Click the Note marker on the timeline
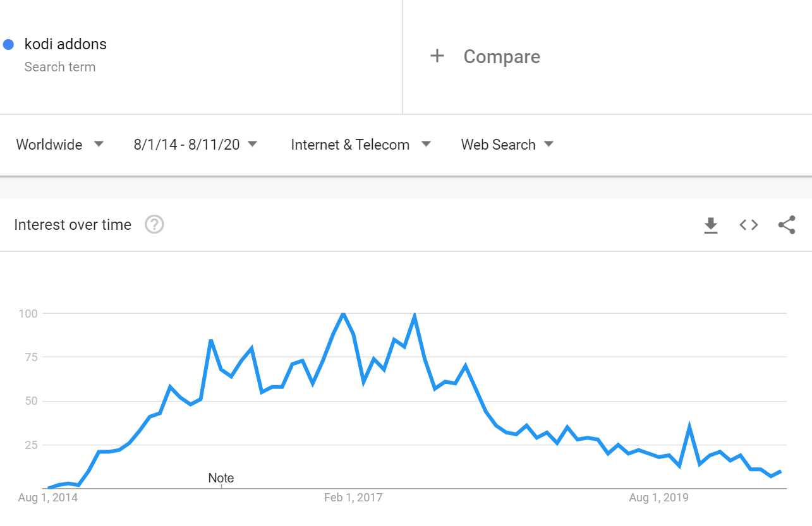The width and height of the screenshot is (812, 526). 221,478
